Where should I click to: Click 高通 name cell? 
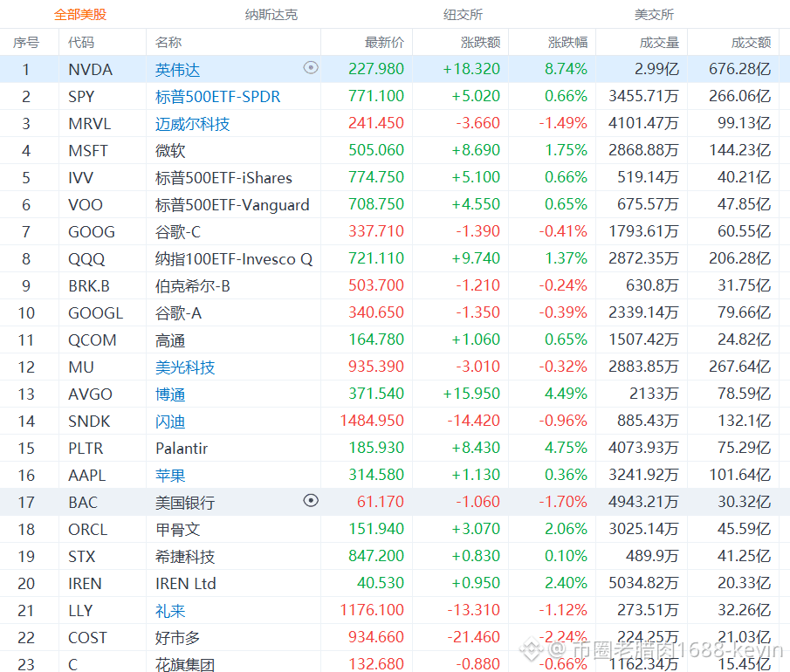pyautogui.click(x=170, y=340)
